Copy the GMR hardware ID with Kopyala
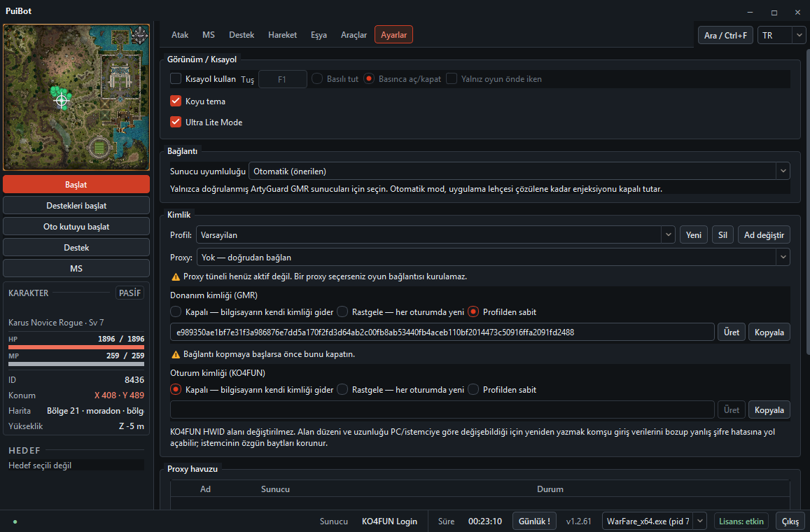 (x=769, y=332)
